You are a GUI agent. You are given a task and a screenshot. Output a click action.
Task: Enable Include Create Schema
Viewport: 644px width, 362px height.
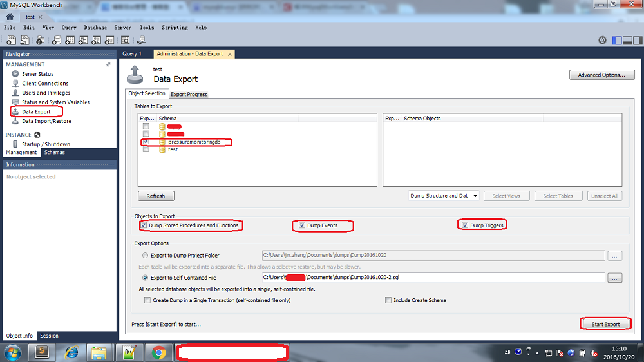pos(388,300)
